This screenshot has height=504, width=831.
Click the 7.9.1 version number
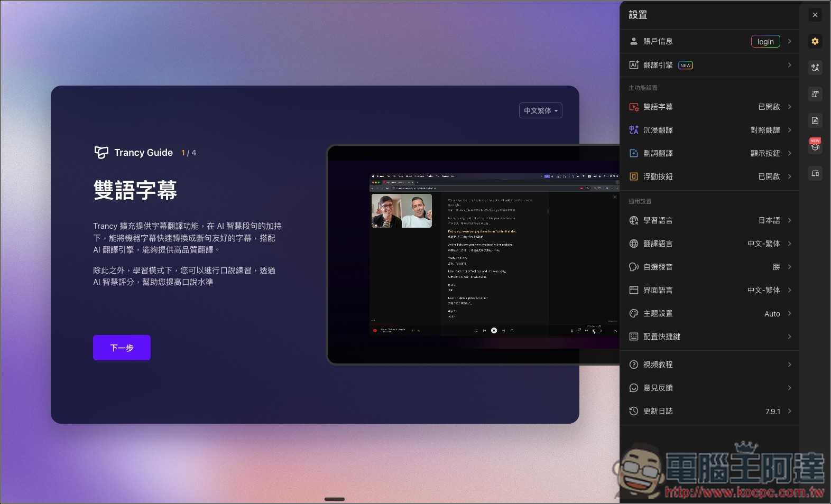773,412
